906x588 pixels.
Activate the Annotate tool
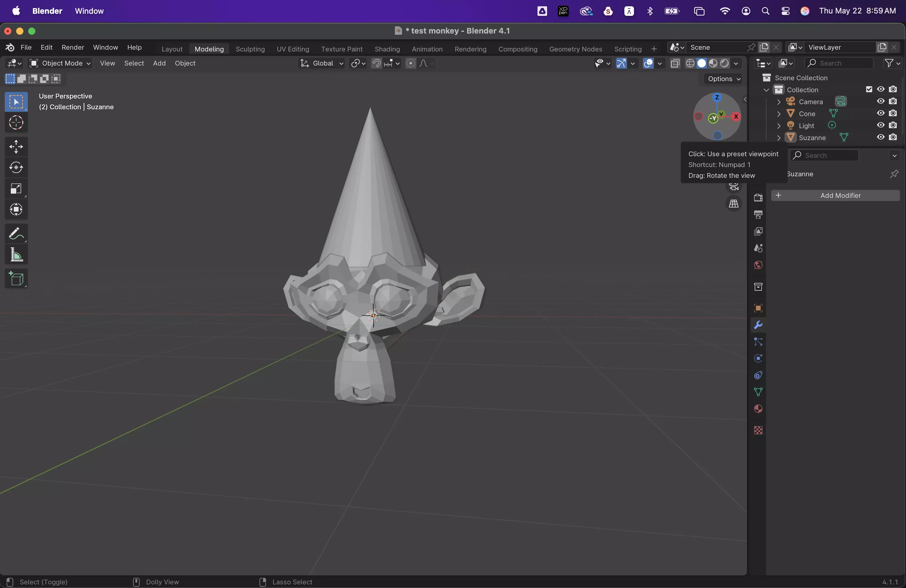click(16, 233)
